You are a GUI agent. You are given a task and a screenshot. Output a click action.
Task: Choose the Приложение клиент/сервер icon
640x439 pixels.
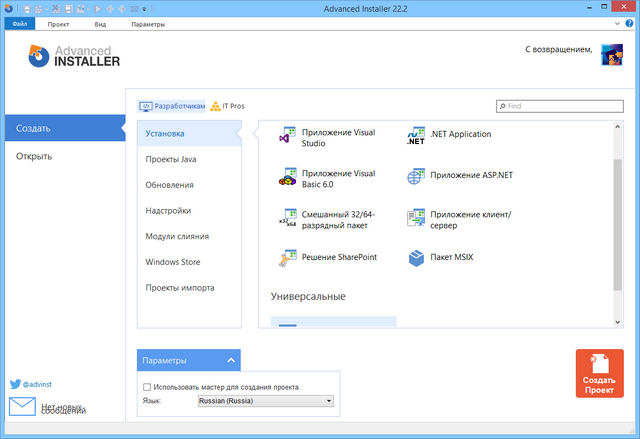click(416, 218)
